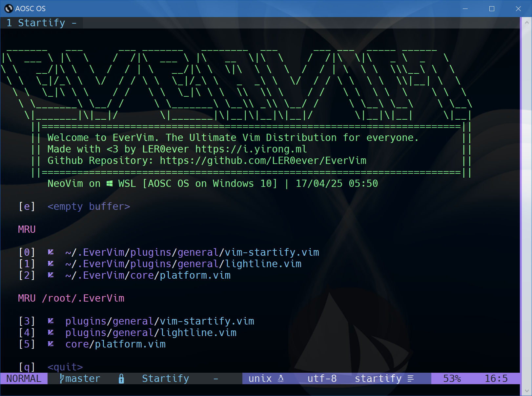Click the Linux penguin icon in statusline
This screenshot has height=396, width=532.
click(281, 379)
